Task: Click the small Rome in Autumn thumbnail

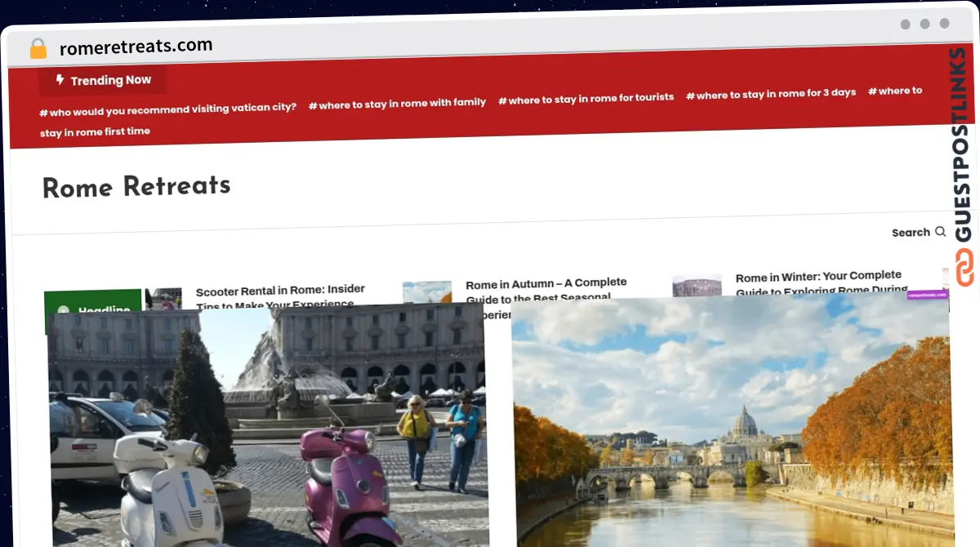Action: coord(427,292)
